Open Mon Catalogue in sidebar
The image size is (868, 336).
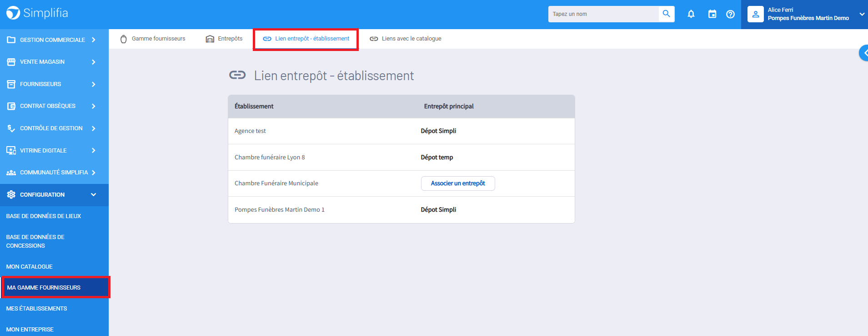[29, 267]
